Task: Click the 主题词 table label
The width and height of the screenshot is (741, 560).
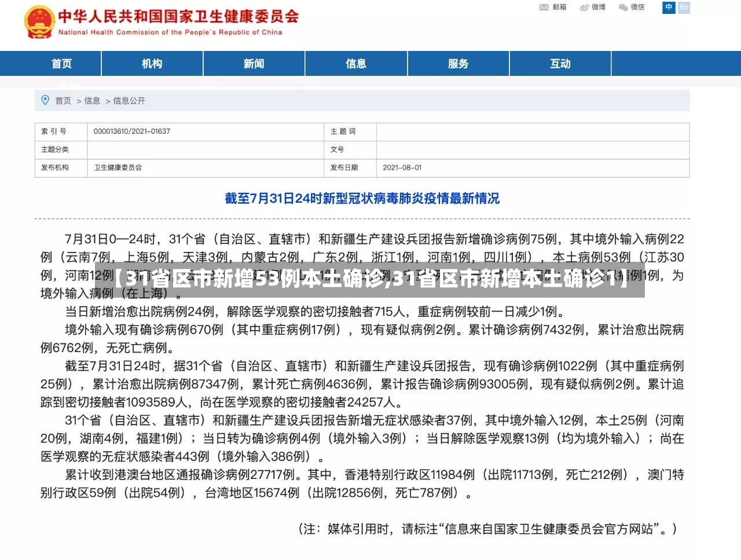Action: [x=343, y=131]
